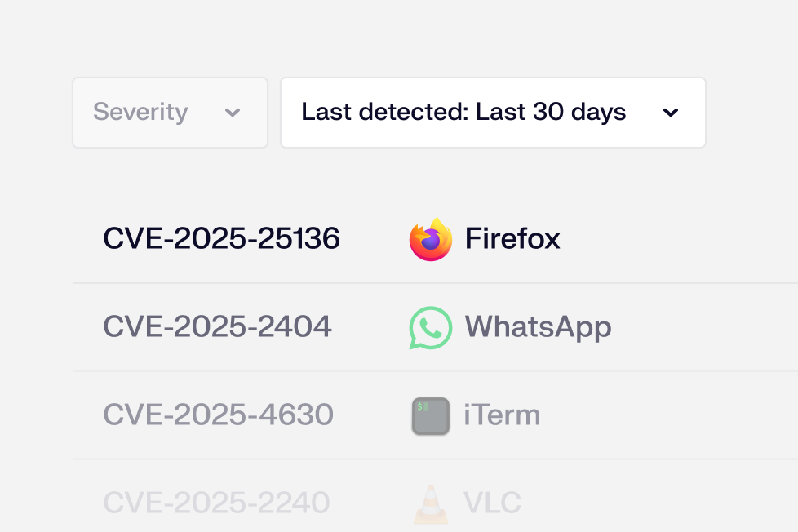The image size is (798, 532).
Task: Click the WhatsApp label text
Action: [538, 326]
